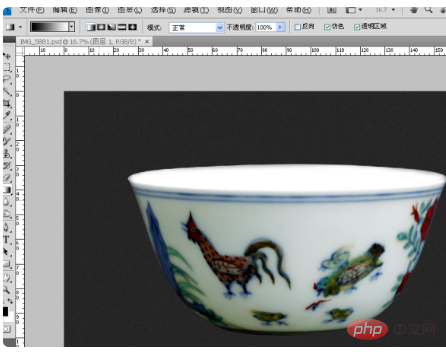Select the History Brush tool
The width and height of the screenshot is (446, 362).
tap(7, 165)
